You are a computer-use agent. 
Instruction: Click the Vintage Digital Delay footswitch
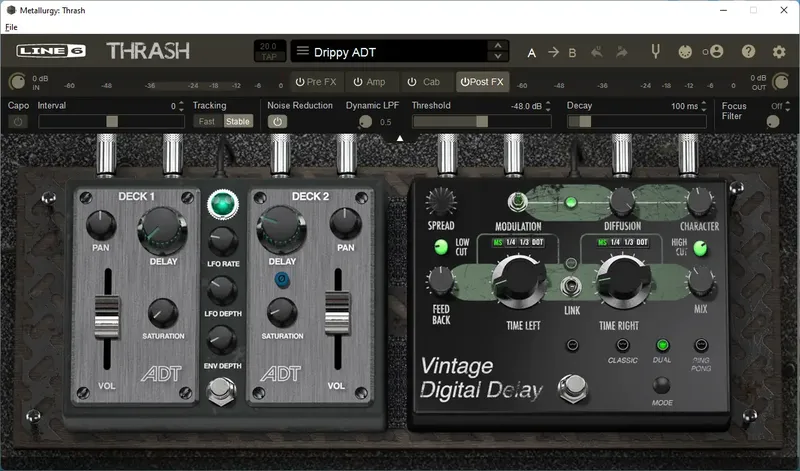[x=573, y=389]
